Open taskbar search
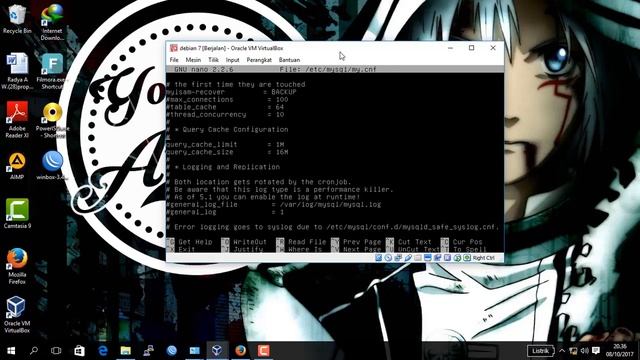This screenshot has width=640, height=360. click(34, 351)
